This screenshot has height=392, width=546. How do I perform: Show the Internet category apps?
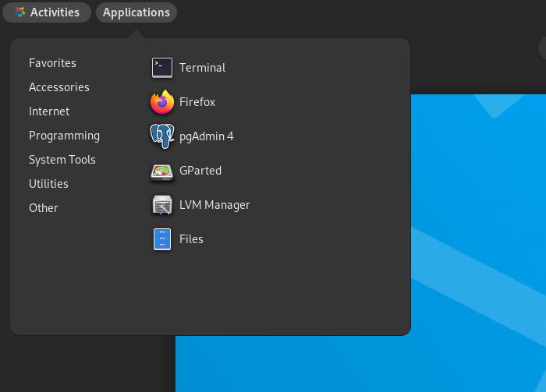[x=49, y=111]
